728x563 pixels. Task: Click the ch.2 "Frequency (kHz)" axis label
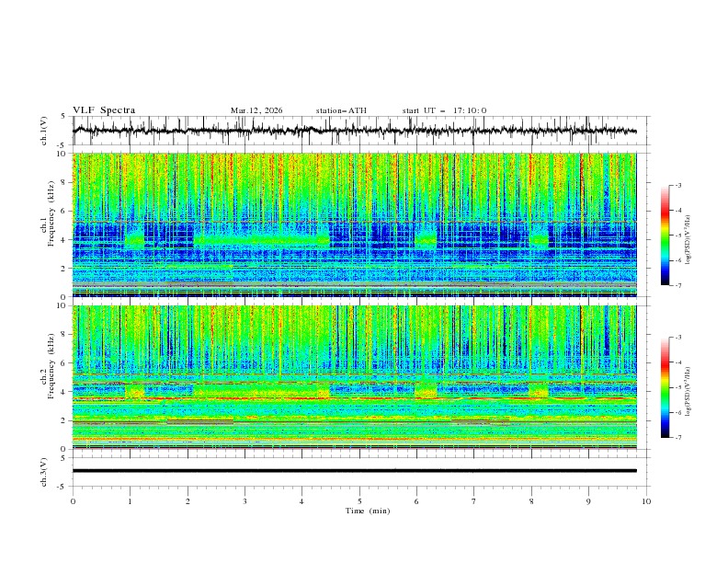(51, 366)
